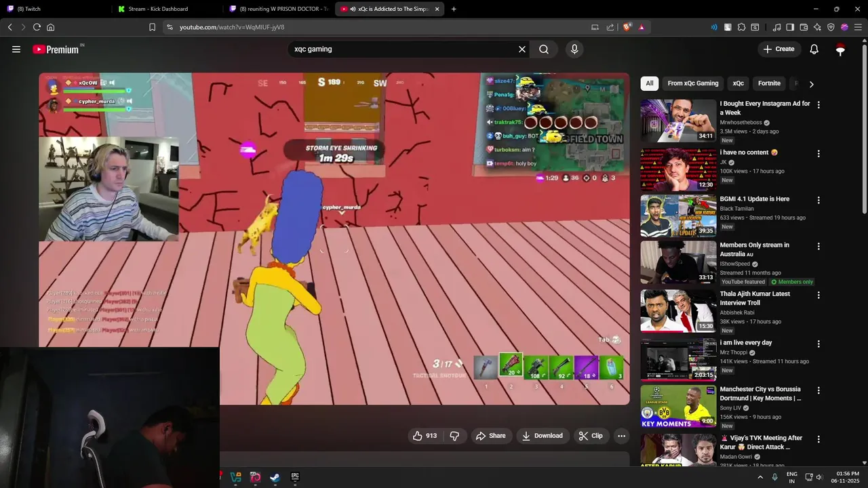Dislike the video

point(455,436)
